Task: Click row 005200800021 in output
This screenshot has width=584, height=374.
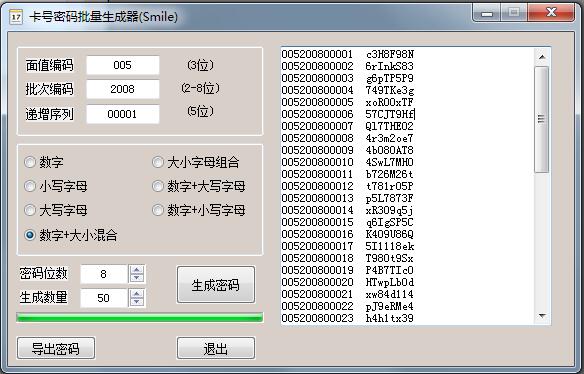Action: point(347,294)
